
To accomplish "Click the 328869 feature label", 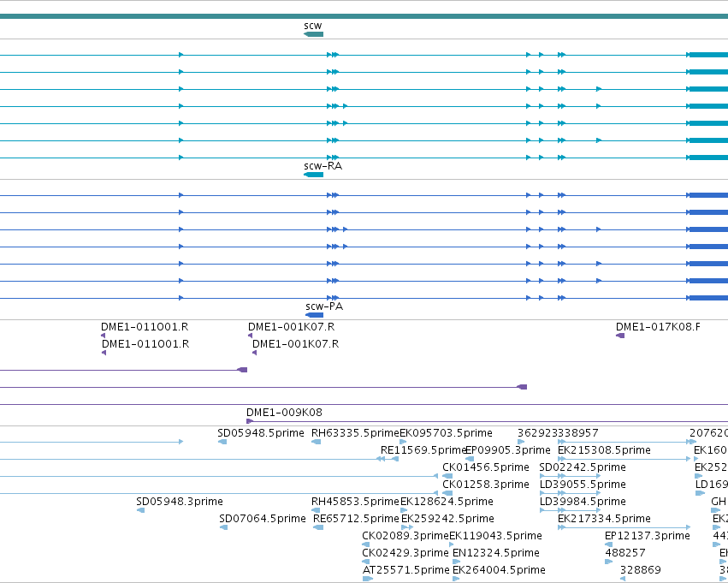I will (640, 570).
